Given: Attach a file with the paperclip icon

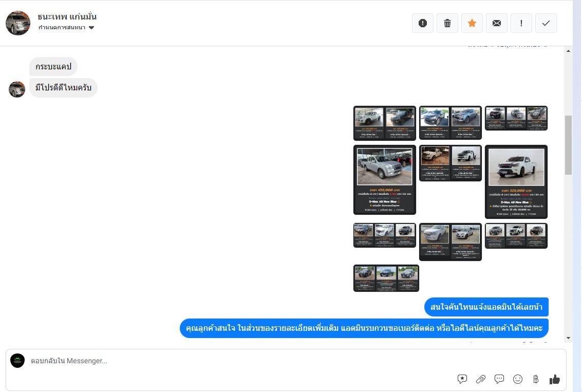Looking at the screenshot, I should coord(481,379).
